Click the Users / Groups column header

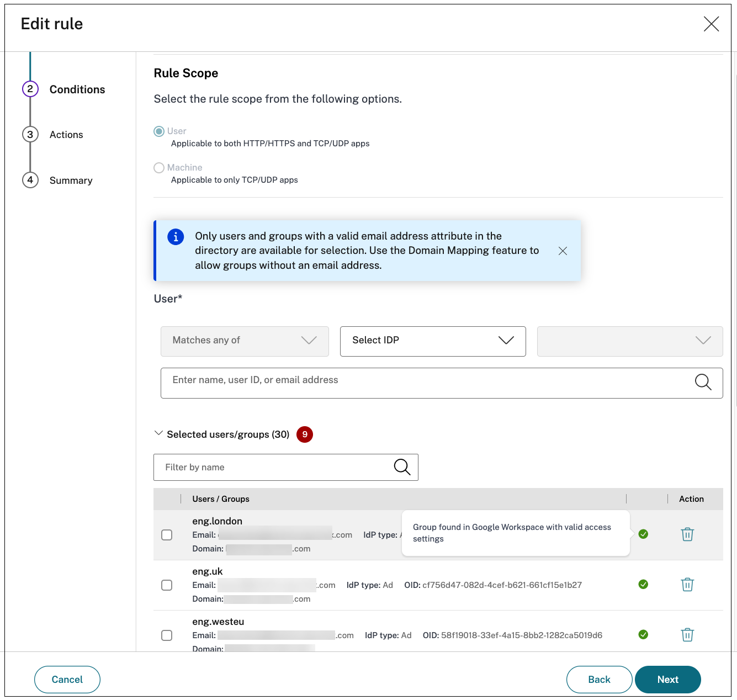coord(221,499)
